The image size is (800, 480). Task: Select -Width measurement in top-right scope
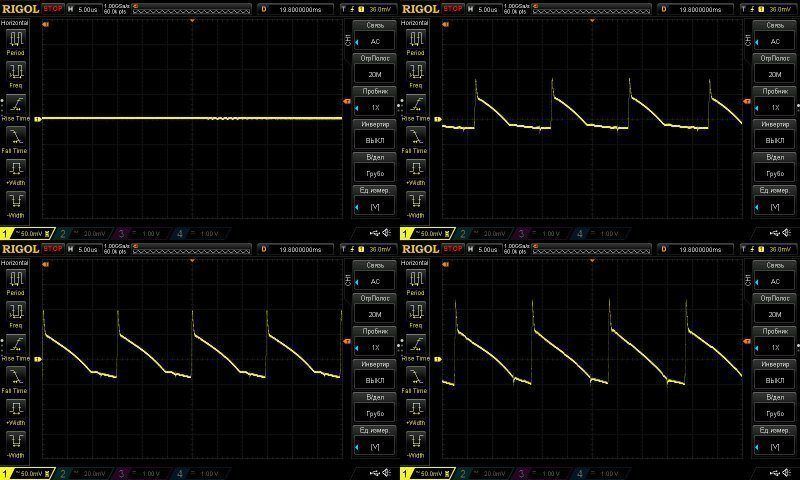tap(416, 206)
